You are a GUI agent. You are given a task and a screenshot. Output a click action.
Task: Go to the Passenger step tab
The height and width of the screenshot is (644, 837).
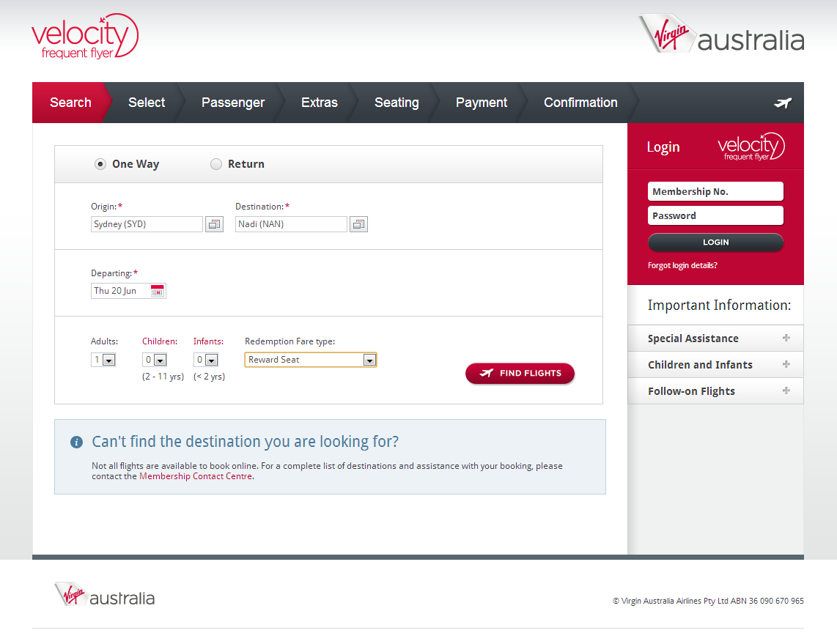233,103
